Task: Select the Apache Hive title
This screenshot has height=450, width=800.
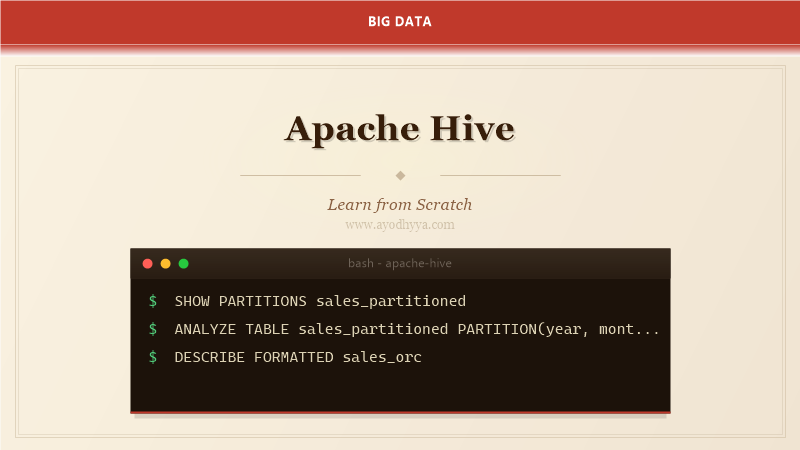Action: coord(400,129)
